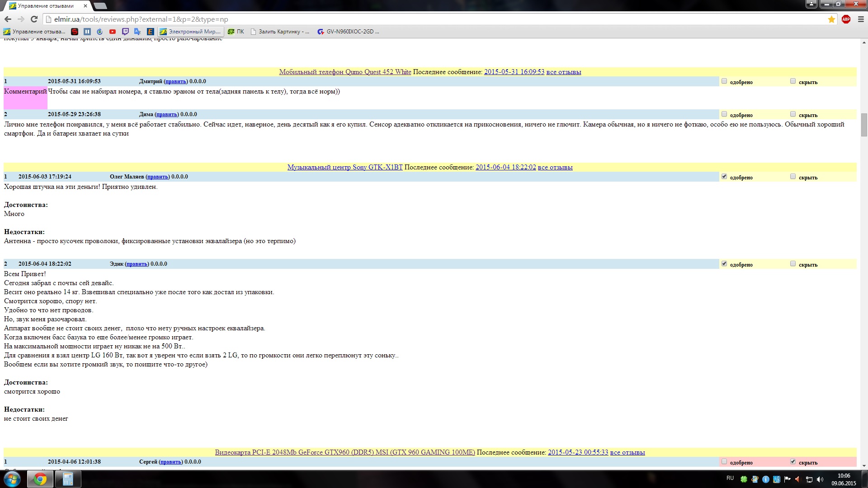Launch Chrome from the taskbar
The image size is (868, 488).
[x=40, y=479]
